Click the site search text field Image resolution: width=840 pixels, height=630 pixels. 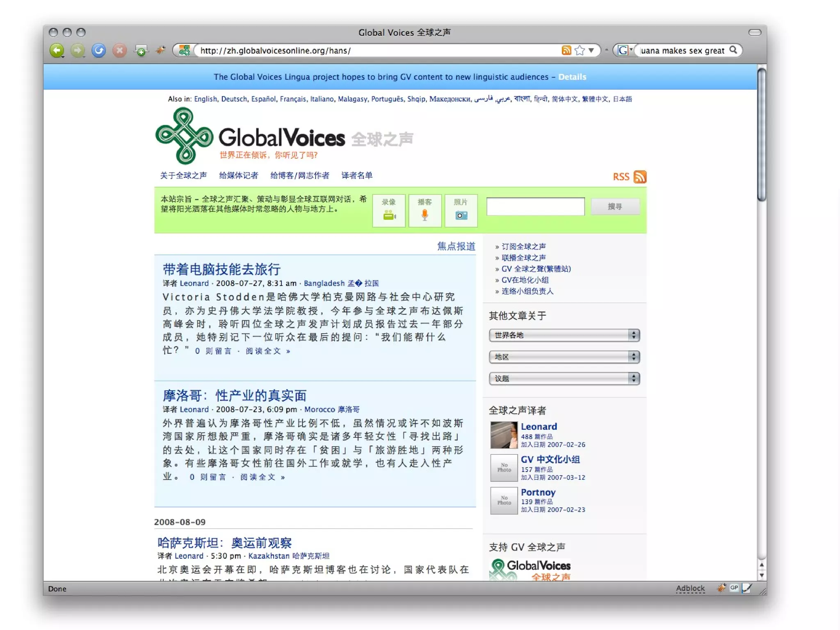(x=535, y=206)
